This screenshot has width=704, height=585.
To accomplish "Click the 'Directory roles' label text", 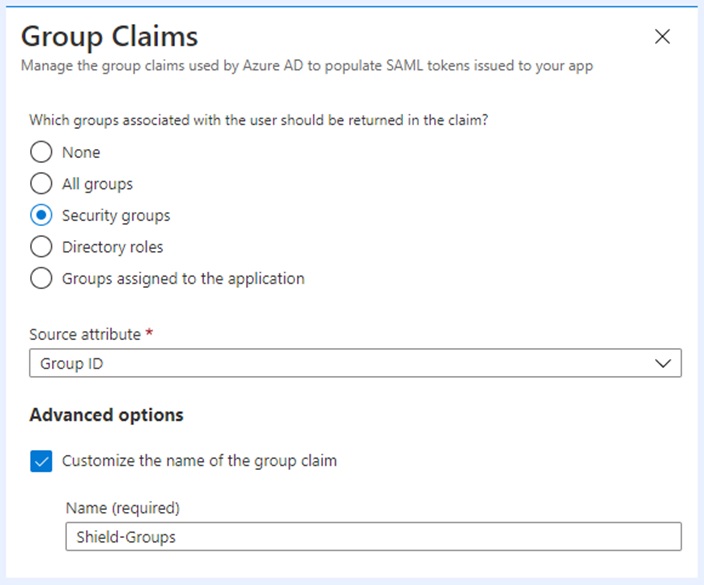I will point(112,247).
